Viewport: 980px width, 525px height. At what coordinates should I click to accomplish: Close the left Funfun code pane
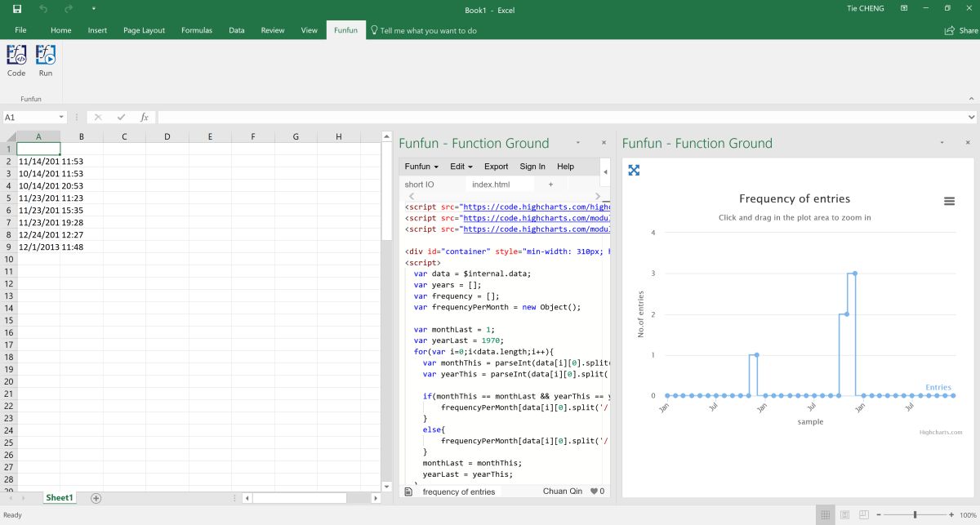click(604, 143)
